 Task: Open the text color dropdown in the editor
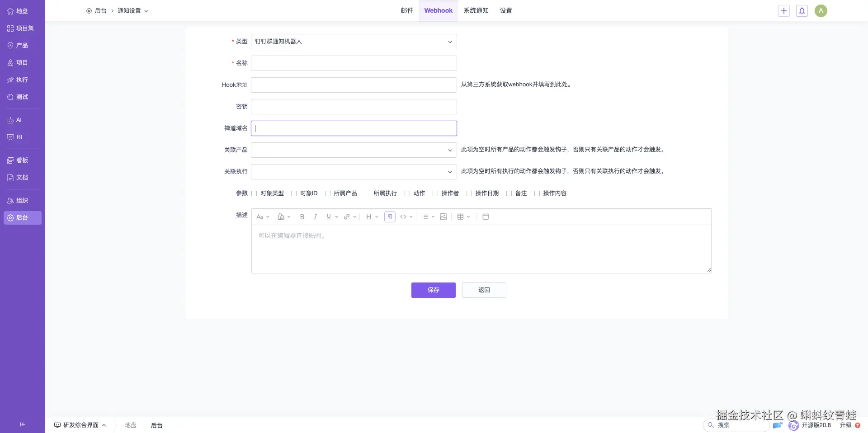284,217
